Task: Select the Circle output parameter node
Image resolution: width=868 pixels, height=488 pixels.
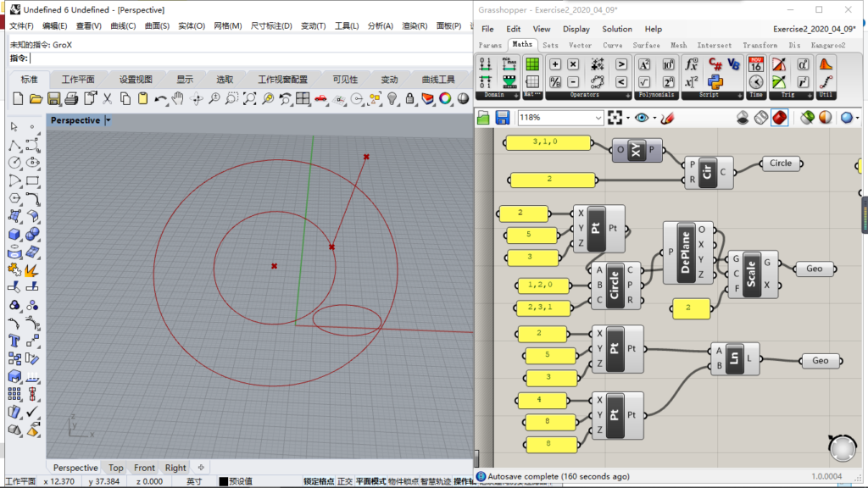Action: (781, 164)
